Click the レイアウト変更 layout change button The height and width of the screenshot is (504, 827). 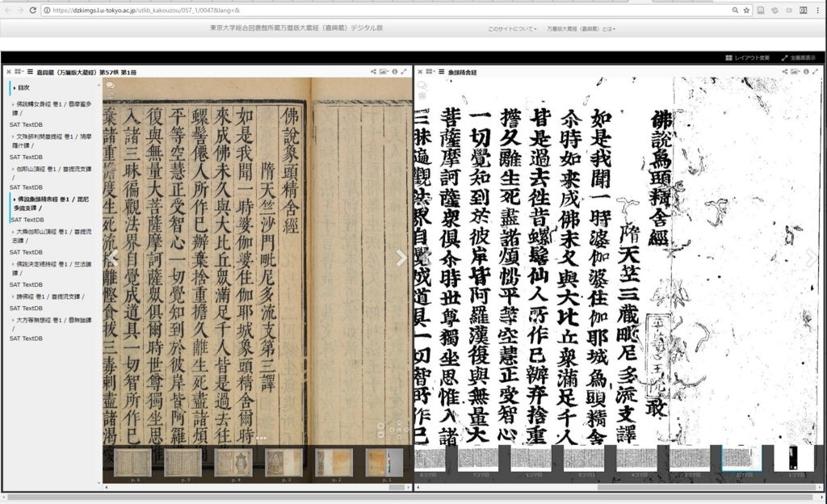[747, 57]
